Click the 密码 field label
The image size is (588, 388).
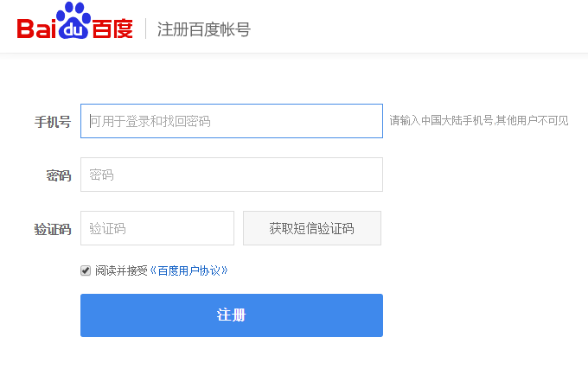59,175
